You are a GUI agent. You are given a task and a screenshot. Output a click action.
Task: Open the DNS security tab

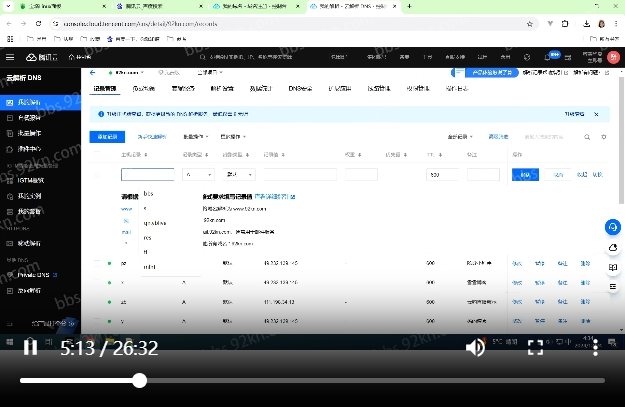click(x=300, y=88)
